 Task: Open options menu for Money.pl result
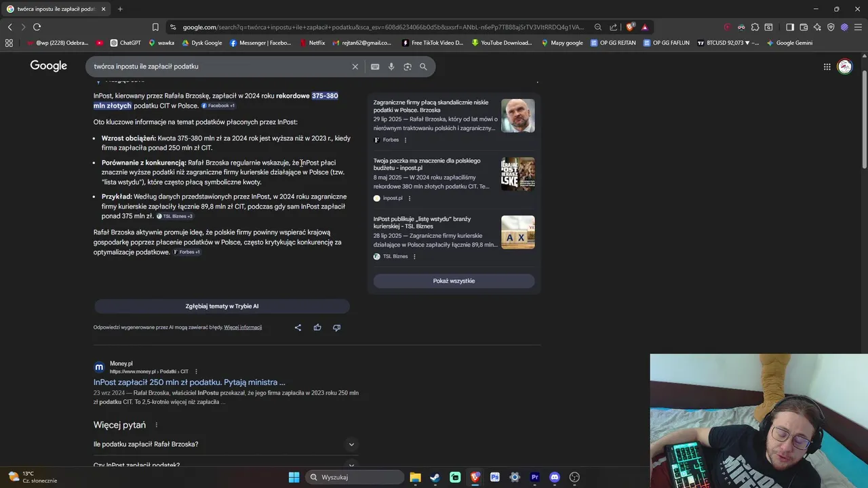coord(196,371)
